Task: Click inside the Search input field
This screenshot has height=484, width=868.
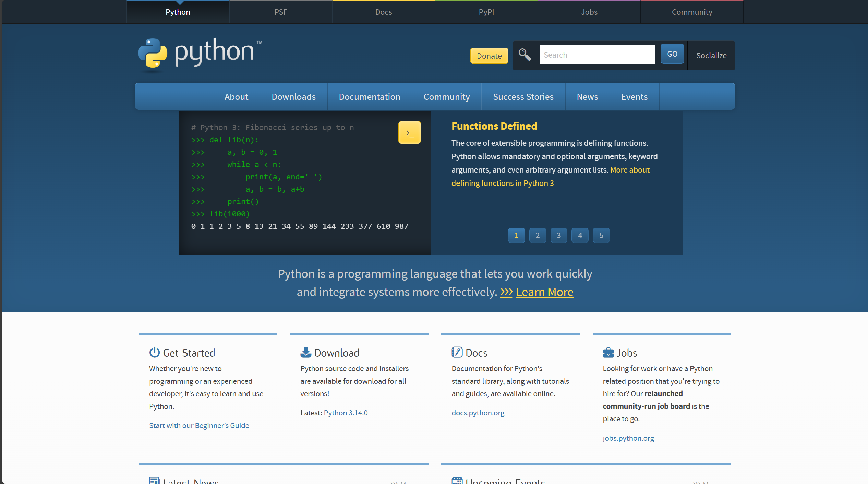Action: click(596, 54)
